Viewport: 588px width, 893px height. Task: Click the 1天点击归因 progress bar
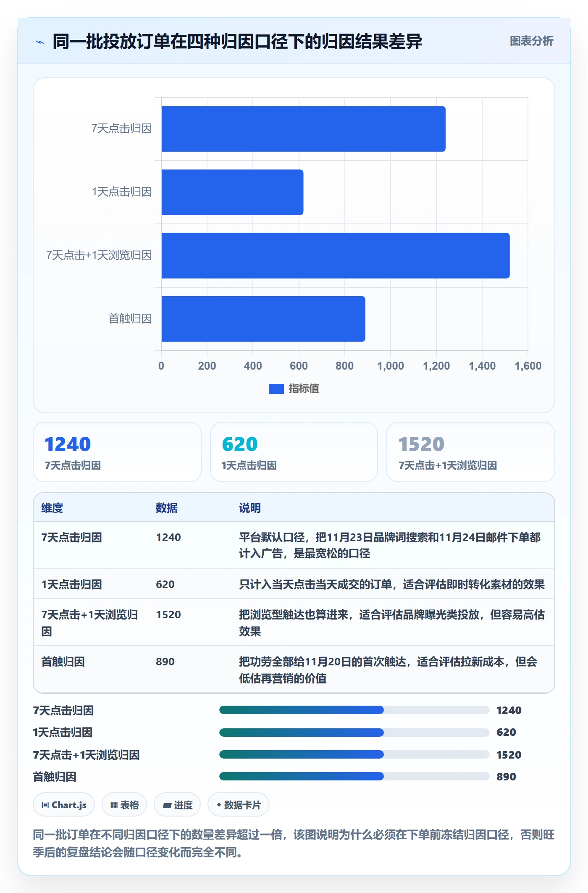point(354,733)
